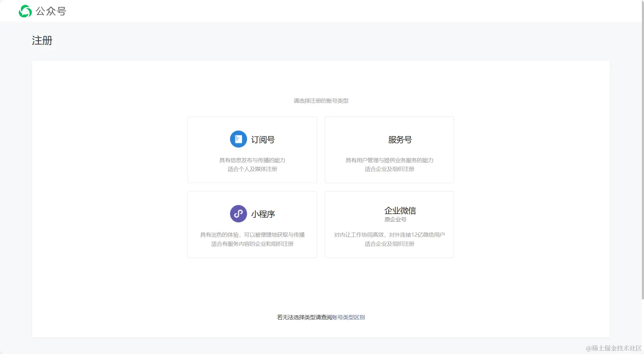Select the 订阅号 account type title
The height and width of the screenshot is (354, 644).
pyautogui.click(x=263, y=140)
